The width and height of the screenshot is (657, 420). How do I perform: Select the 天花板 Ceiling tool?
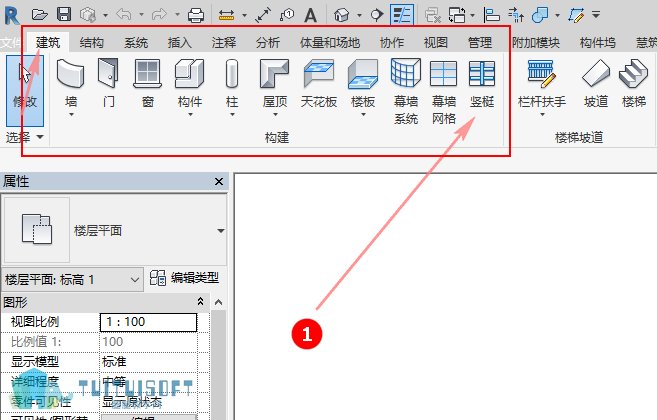tap(319, 83)
